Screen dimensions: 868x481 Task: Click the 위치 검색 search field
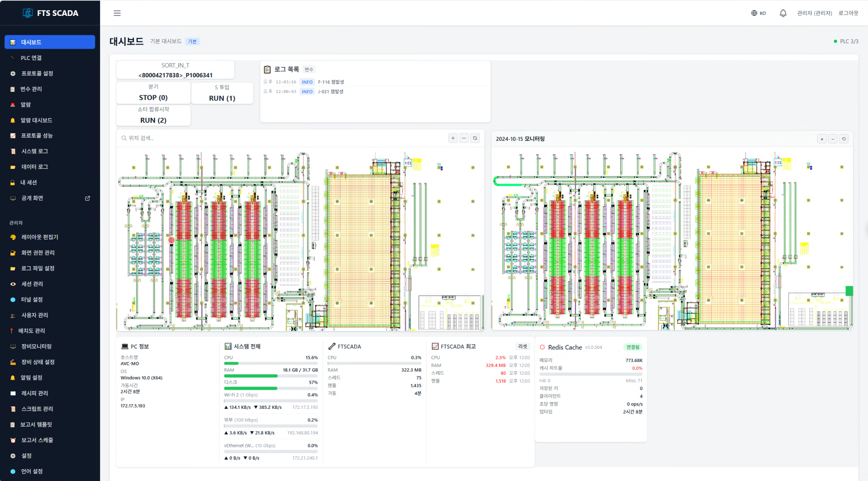[278, 138]
